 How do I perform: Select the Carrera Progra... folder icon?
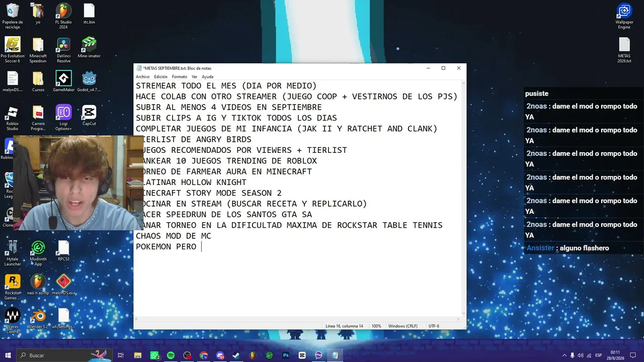38,118
